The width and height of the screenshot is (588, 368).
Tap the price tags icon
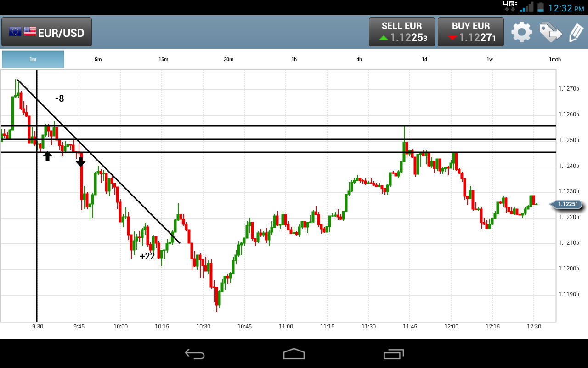point(550,32)
